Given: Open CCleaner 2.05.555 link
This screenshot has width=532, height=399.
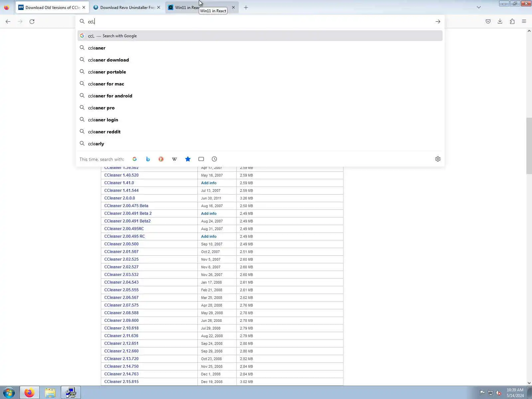Looking at the screenshot, I should 121,290.
